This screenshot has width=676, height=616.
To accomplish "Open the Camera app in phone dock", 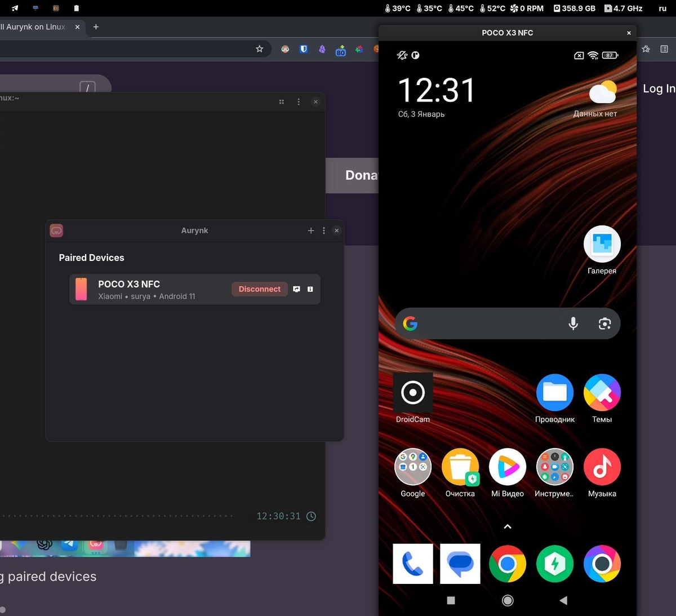I will [602, 564].
